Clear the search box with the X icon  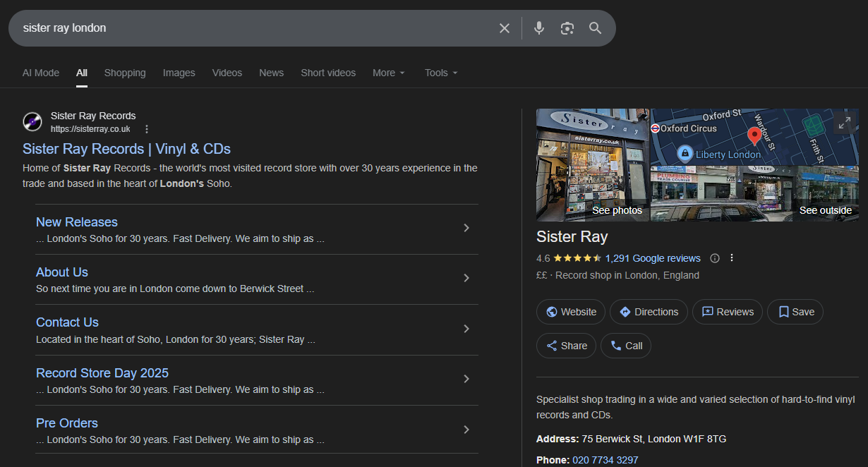505,28
